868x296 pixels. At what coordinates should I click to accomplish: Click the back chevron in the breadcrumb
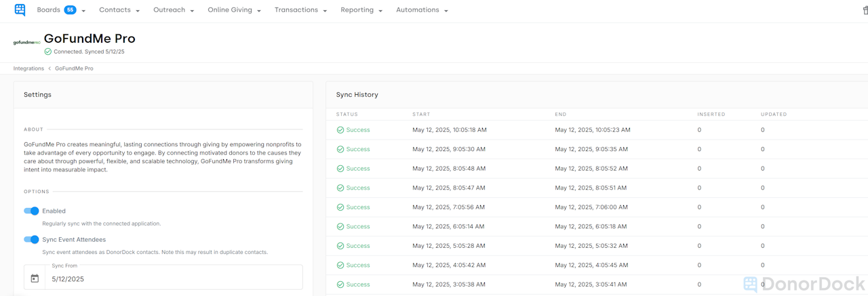50,68
